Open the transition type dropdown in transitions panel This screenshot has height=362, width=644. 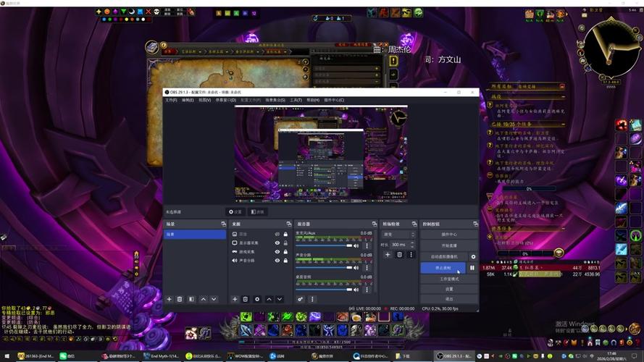398,235
